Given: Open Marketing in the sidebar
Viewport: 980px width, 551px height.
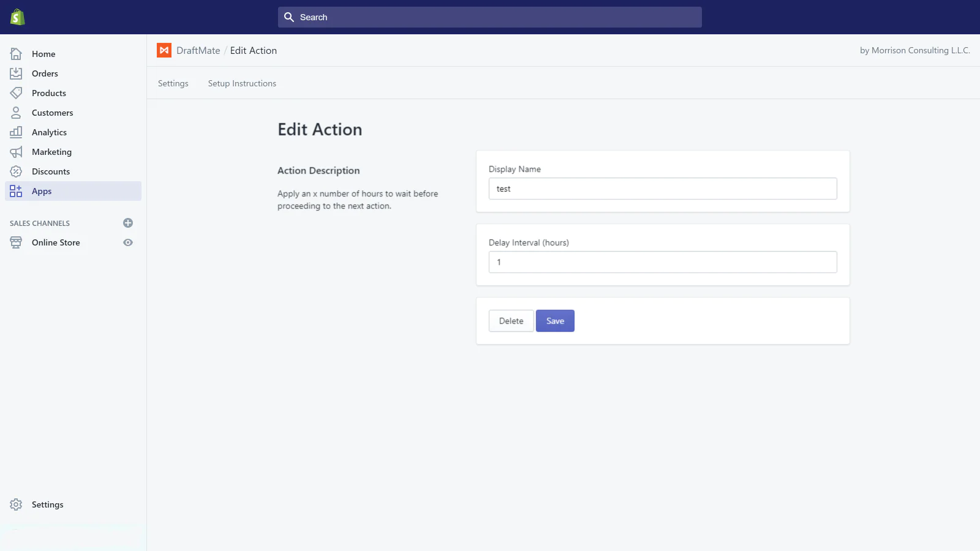Looking at the screenshot, I should [73, 152].
